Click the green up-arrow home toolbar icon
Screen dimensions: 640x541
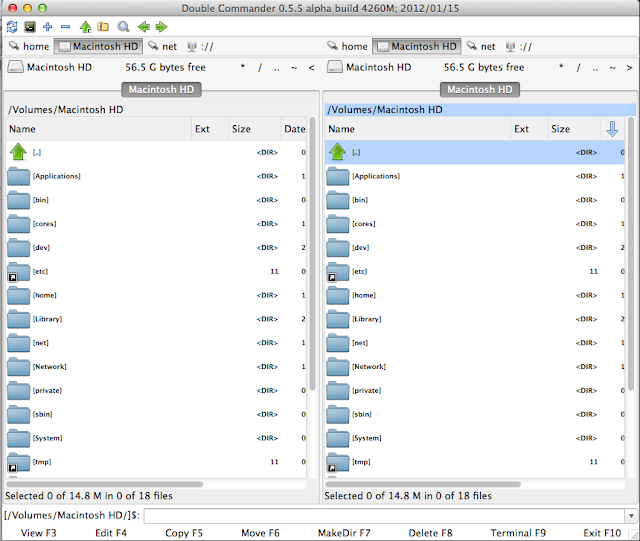click(85, 26)
